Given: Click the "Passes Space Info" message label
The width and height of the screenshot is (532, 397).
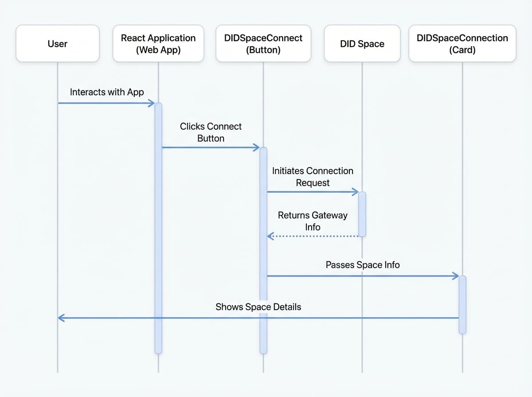Looking at the screenshot, I should (363, 265).
